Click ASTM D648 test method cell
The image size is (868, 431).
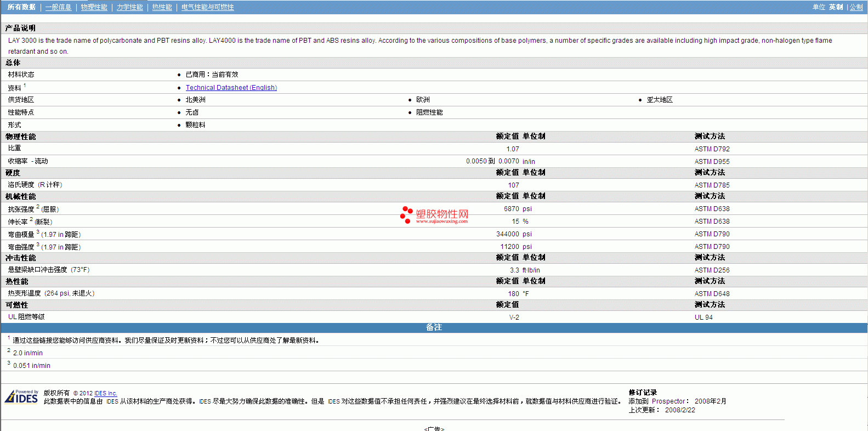coord(712,294)
